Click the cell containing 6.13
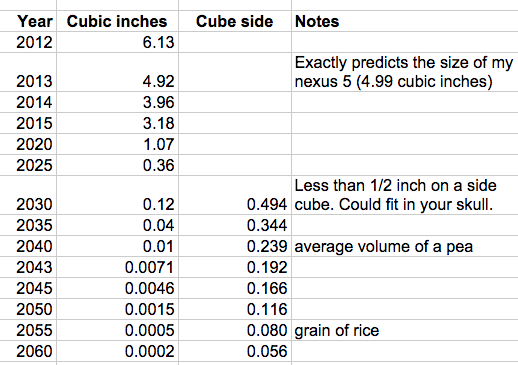518x365 pixels. (117, 42)
